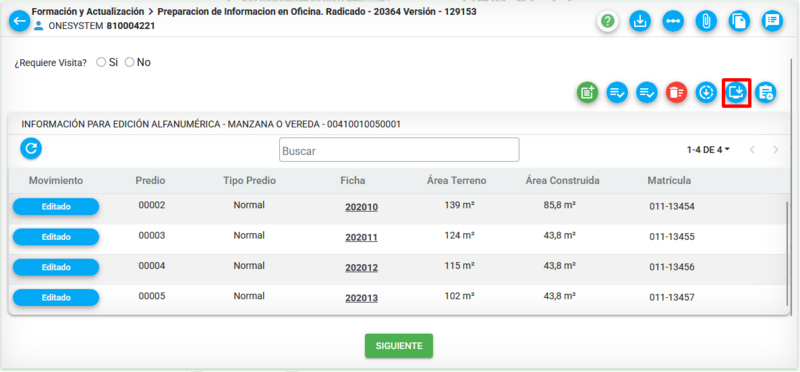The width and height of the screenshot is (800, 372).
Task: Go to next page chevron
Action: coord(776,150)
